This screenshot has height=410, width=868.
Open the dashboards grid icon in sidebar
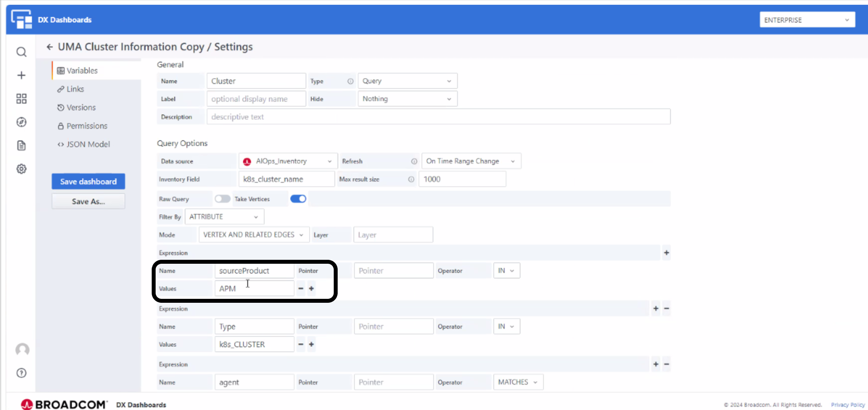click(x=21, y=99)
